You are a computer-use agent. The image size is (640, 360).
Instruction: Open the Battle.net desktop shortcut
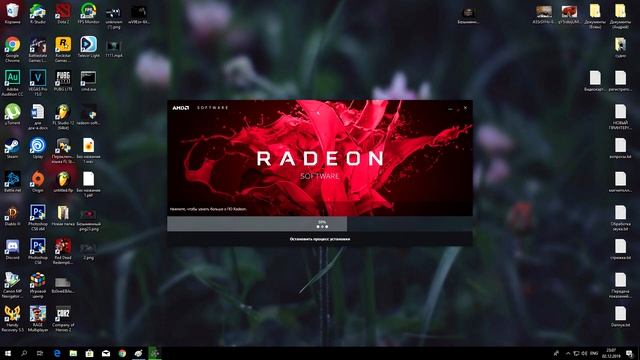coord(12,182)
